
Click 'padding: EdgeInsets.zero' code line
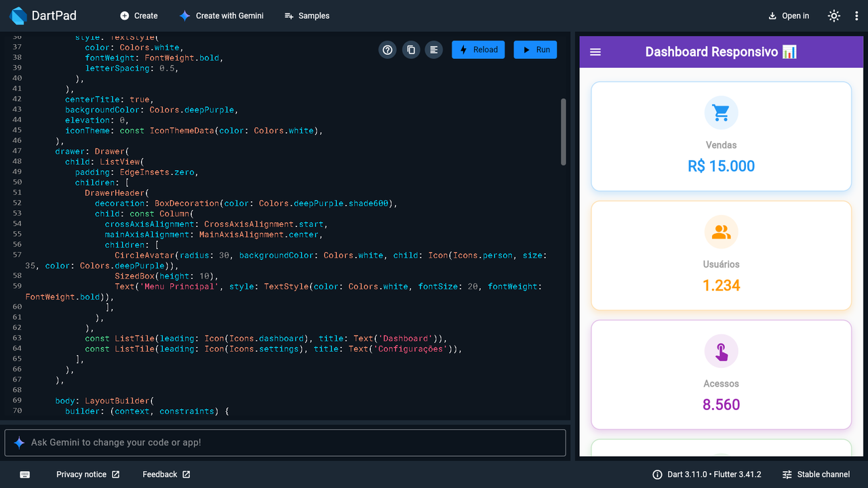click(136, 172)
